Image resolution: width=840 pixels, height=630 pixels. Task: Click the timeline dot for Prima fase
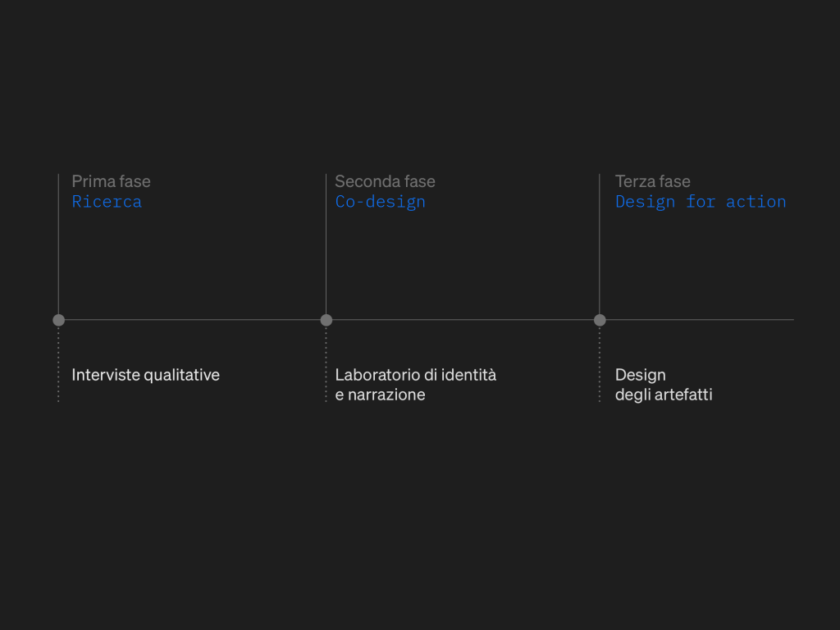point(58,320)
